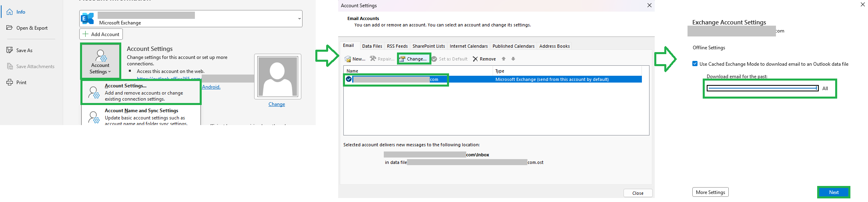Screen dimensions: 868x202
Task: Choose Account Name and Sync Settings
Action: pos(141,116)
